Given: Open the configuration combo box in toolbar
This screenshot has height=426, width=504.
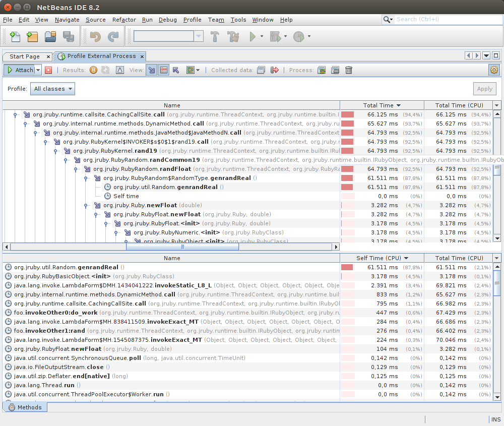Looking at the screenshot, I should pos(168,36).
